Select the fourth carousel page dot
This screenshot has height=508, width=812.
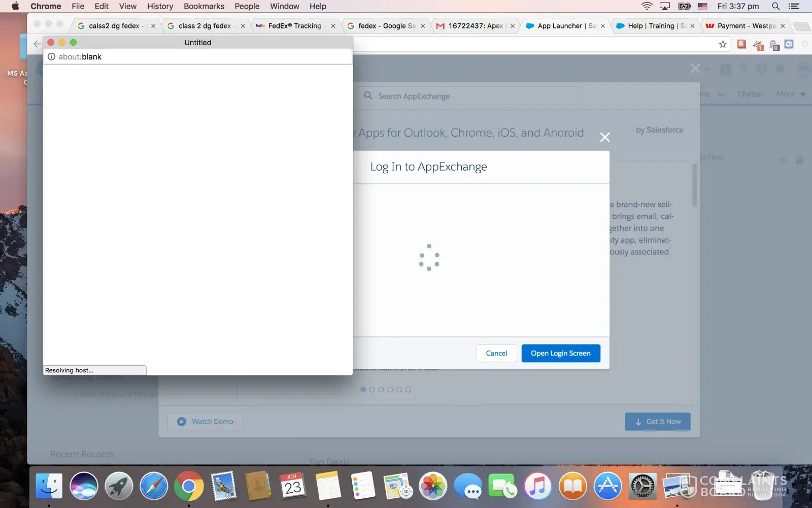tap(390, 390)
